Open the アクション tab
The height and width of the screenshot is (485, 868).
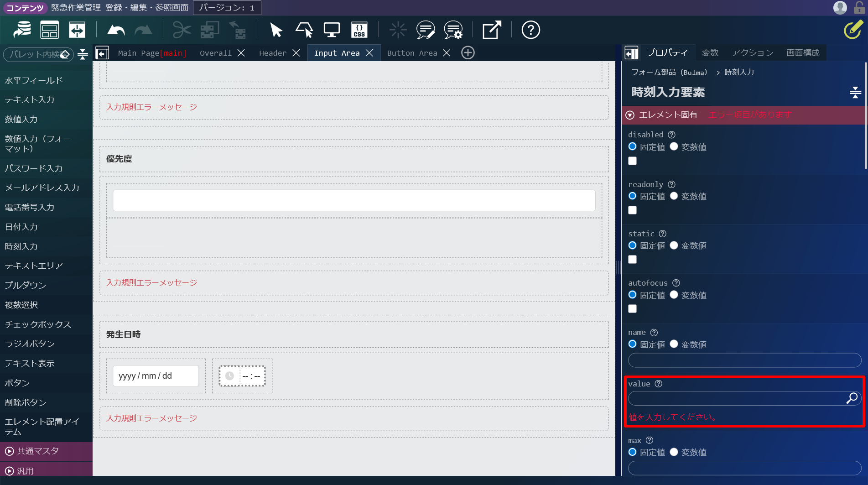(x=752, y=53)
